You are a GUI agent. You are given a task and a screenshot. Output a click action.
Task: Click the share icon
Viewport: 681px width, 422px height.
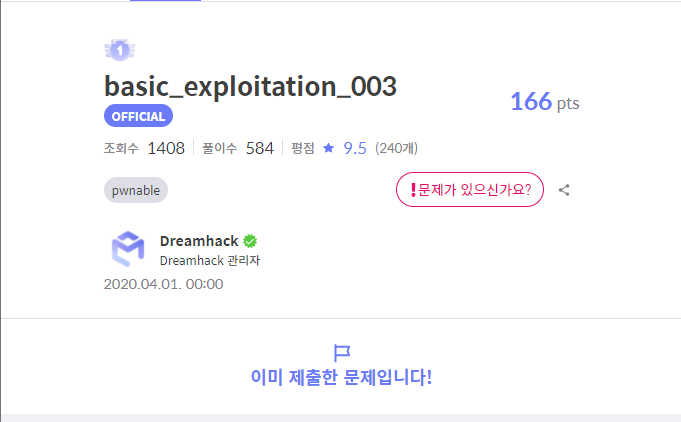pos(564,190)
